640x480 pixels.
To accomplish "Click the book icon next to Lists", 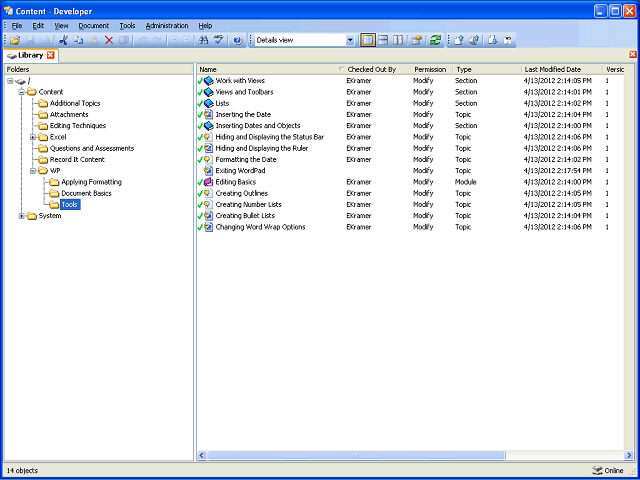I will click(x=209, y=103).
